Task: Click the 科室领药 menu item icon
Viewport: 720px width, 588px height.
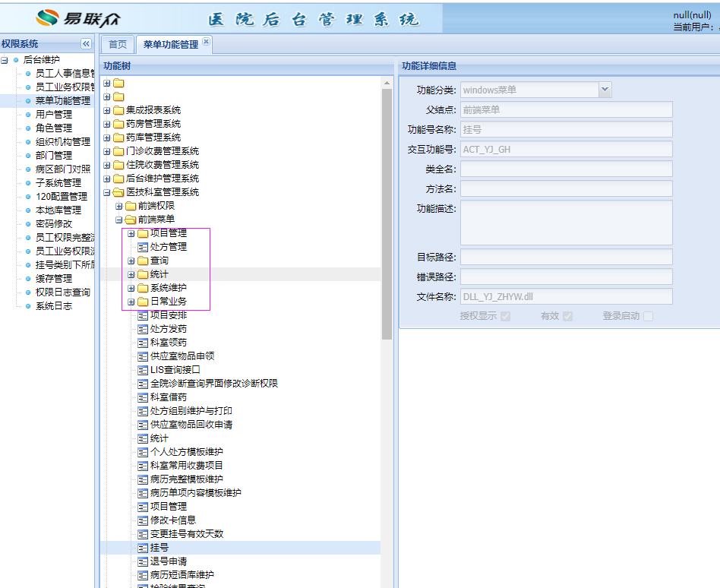Action: (143, 343)
